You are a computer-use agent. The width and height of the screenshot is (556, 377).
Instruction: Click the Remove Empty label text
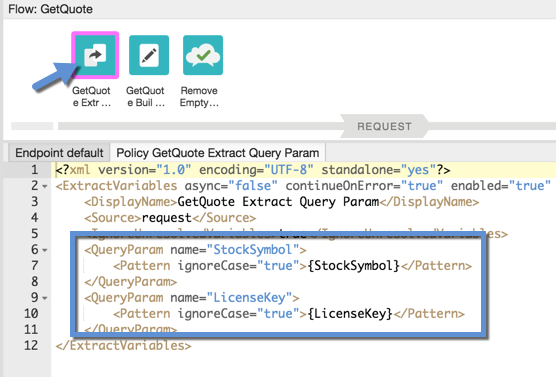pyautogui.click(x=199, y=96)
